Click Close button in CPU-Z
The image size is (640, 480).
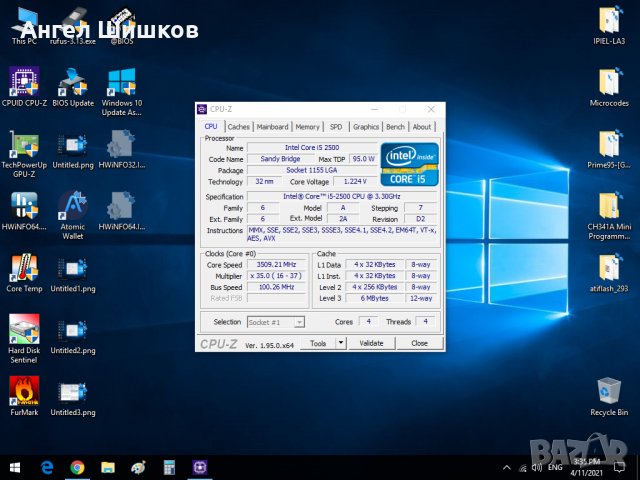420,343
